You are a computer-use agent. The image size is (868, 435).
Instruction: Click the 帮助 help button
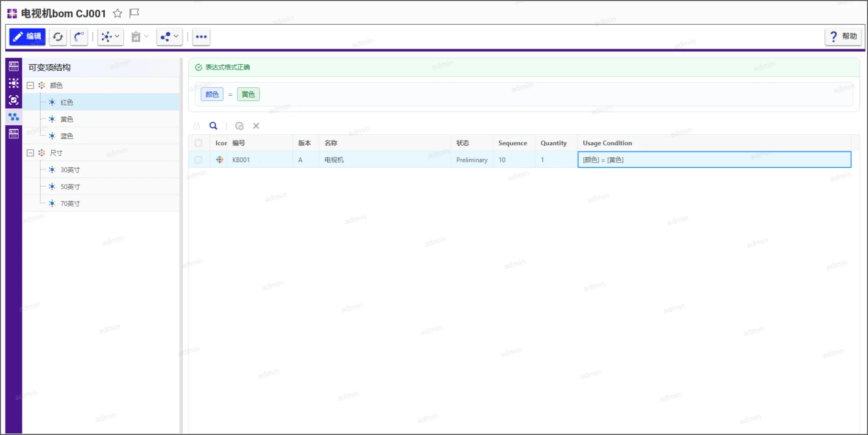pos(843,37)
